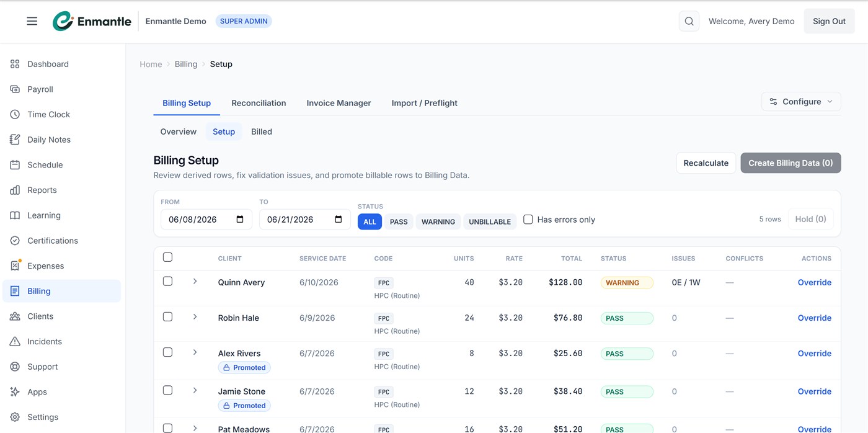Viewport: 868px width, 433px height.
Task: Expand the Robin Hale row
Action: pos(195,316)
